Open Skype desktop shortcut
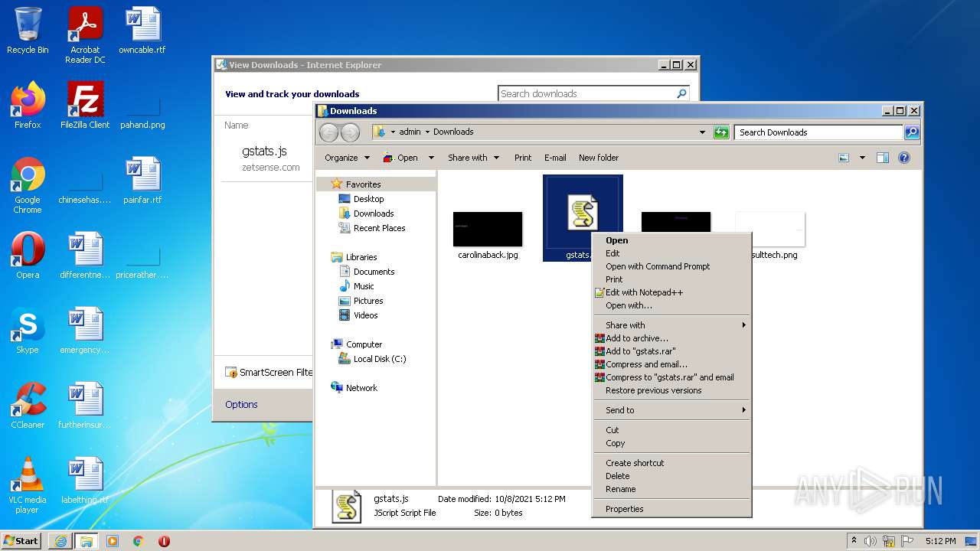The height and width of the screenshot is (551, 980). pos(28,331)
